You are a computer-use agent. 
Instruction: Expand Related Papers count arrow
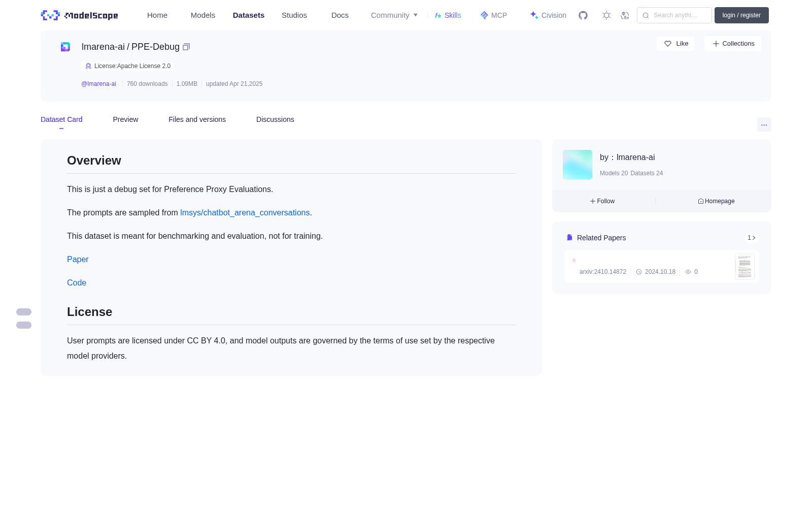tap(752, 238)
